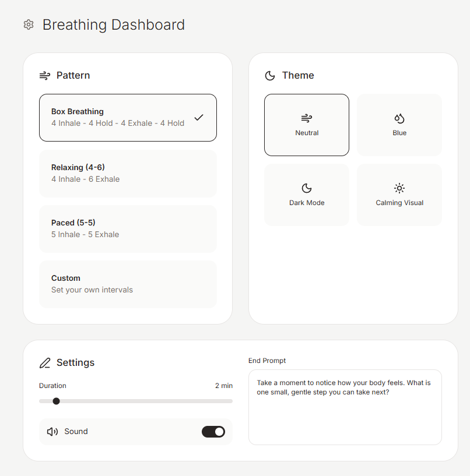Select the Box Breathing pattern option
Viewport: 470px width, 476px height.
point(128,118)
